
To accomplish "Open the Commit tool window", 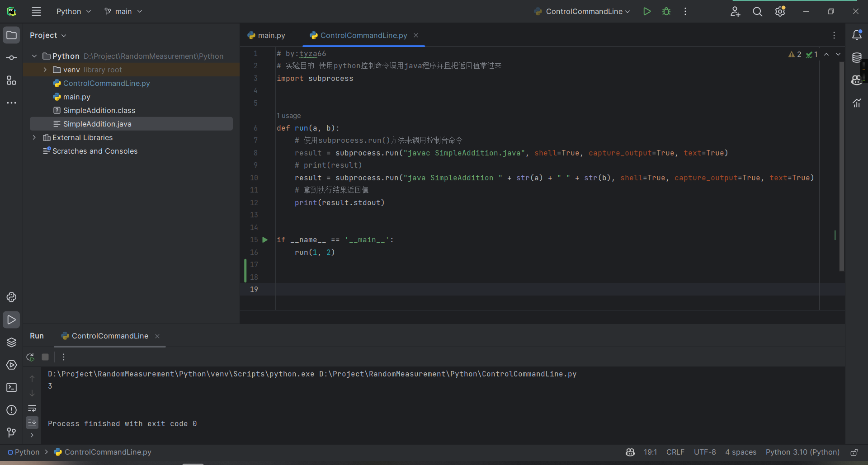I will click(x=12, y=58).
